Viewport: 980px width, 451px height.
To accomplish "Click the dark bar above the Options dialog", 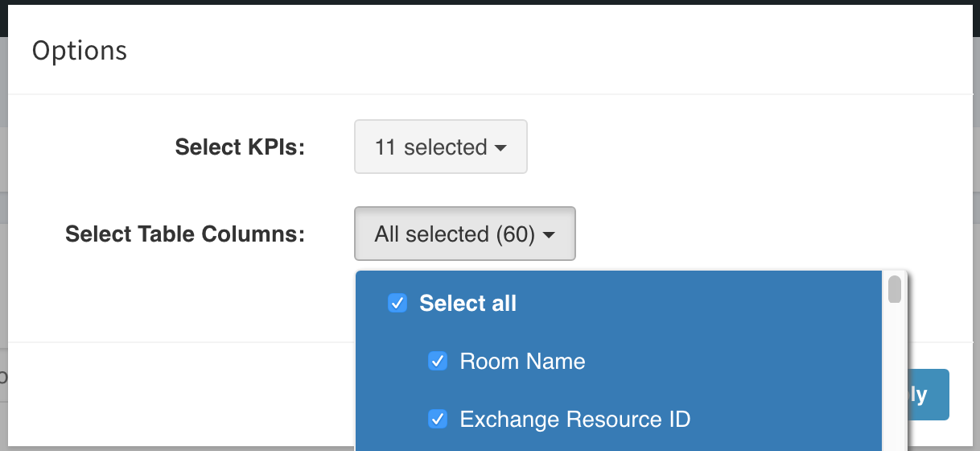I will point(490,2).
